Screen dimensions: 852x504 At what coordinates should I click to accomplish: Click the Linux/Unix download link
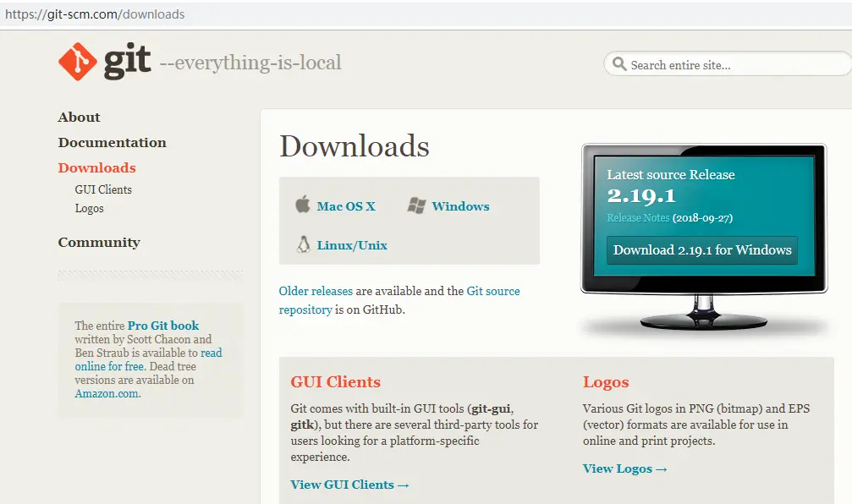tap(352, 245)
